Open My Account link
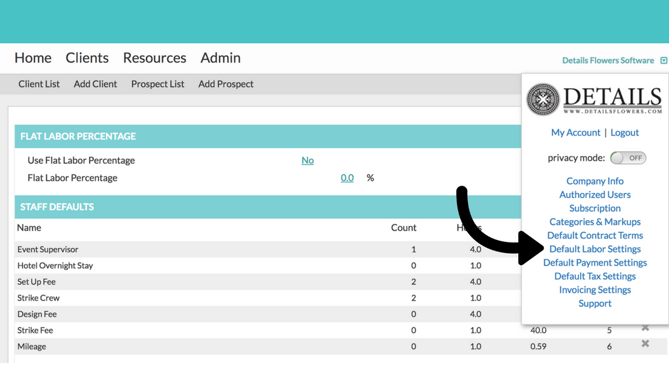Screen dimensions: 669x375 (575, 133)
